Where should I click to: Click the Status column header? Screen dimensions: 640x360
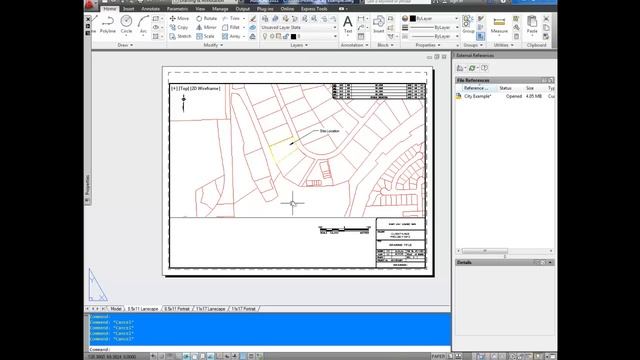(505, 88)
